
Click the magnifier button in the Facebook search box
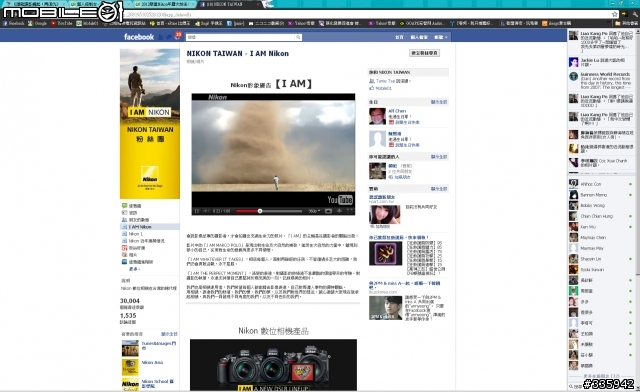click(298, 37)
